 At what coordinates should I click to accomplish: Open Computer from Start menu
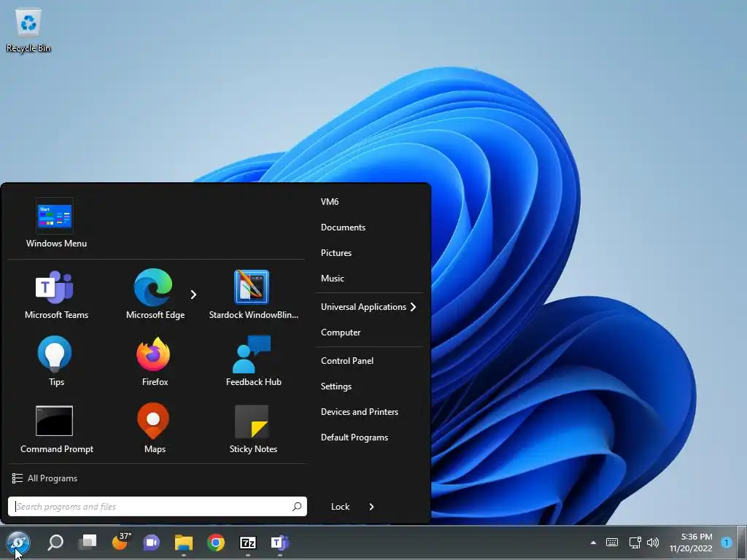pos(341,332)
